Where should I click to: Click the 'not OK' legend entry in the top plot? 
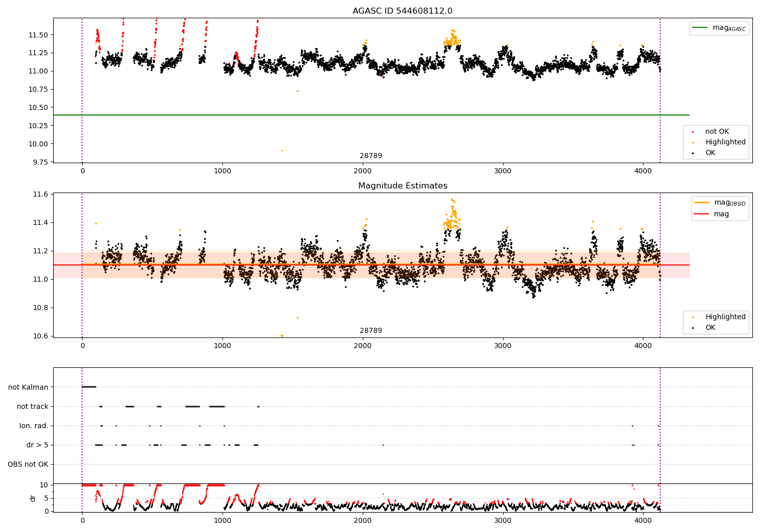tap(717, 132)
